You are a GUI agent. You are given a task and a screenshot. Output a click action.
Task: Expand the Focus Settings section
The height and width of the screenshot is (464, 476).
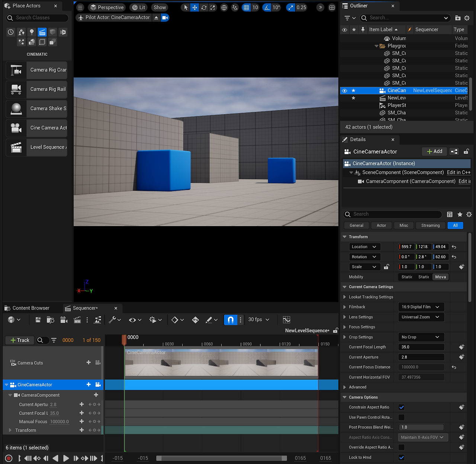[x=345, y=327]
